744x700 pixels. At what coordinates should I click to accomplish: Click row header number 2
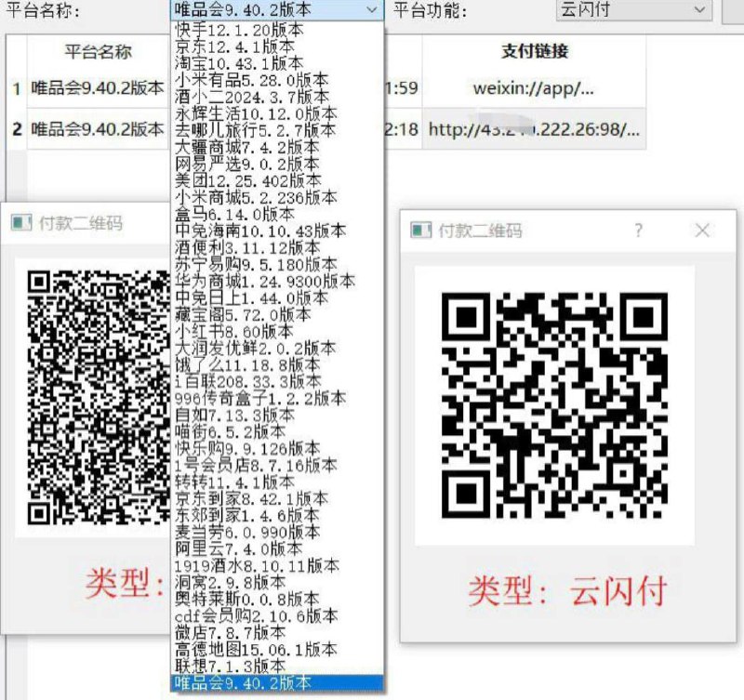[17, 129]
